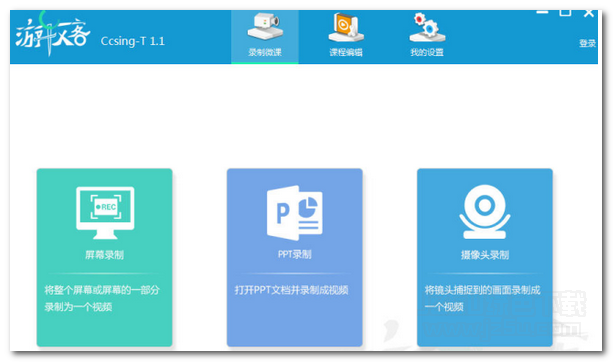Click the PowerPoint document icon
Screen dimensions: 613x362
pos(295,213)
